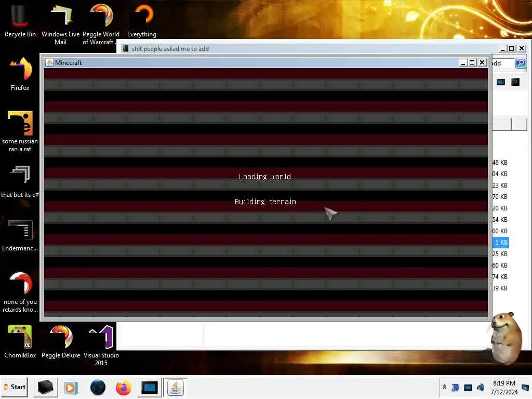Select the file row sized '54 KB'
Image resolution: width=532 pixels, height=399 pixels.
pyautogui.click(x=500, y=220)
